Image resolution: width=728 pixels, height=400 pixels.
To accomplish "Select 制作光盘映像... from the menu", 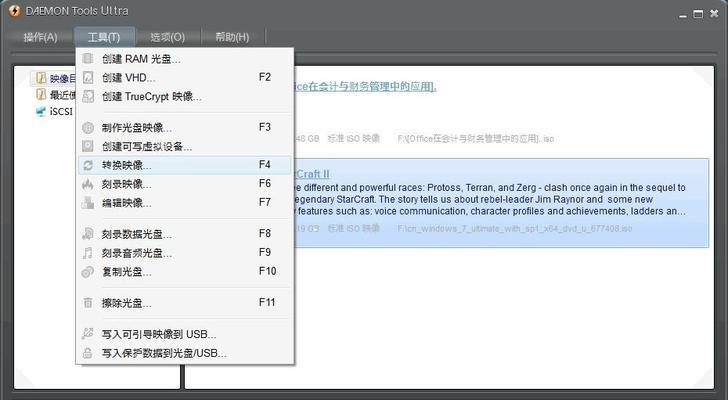I will 185,128.
